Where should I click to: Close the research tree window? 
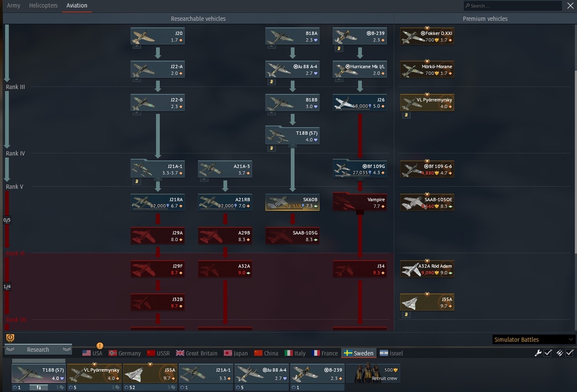click(570, 5)
